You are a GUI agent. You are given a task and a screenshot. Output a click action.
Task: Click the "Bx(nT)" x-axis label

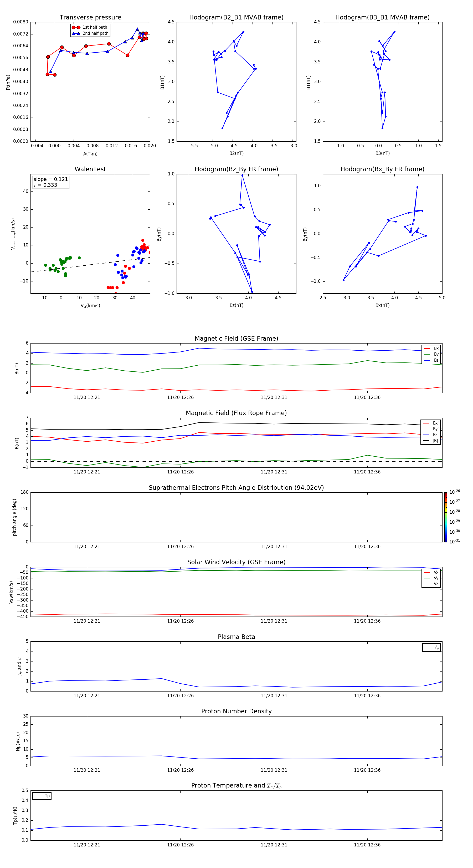[382, 305]
